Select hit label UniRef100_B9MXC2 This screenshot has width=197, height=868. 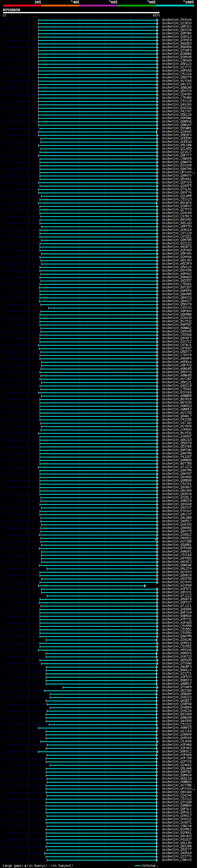click(x=176, y=751)
